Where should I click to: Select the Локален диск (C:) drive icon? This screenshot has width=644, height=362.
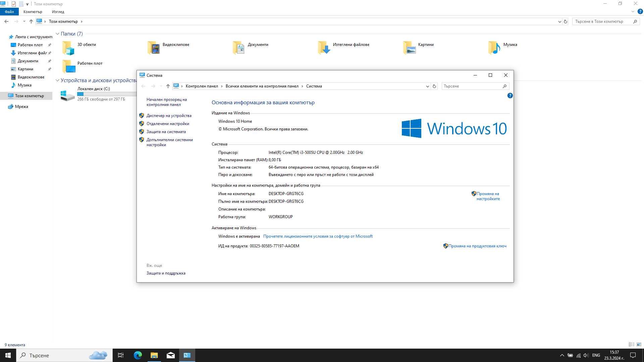point(67,96)
